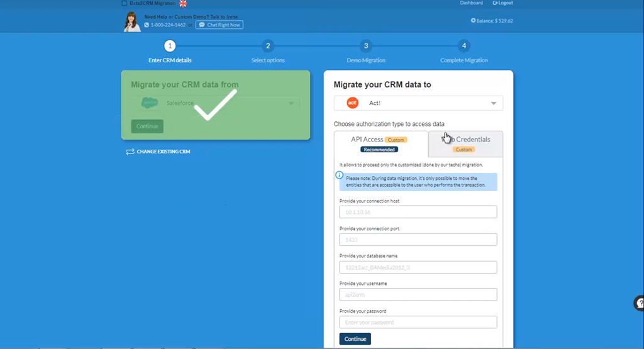Screen dimensions: 644x349
Task: Click the balance plus icon
Action: click(473, 21)
